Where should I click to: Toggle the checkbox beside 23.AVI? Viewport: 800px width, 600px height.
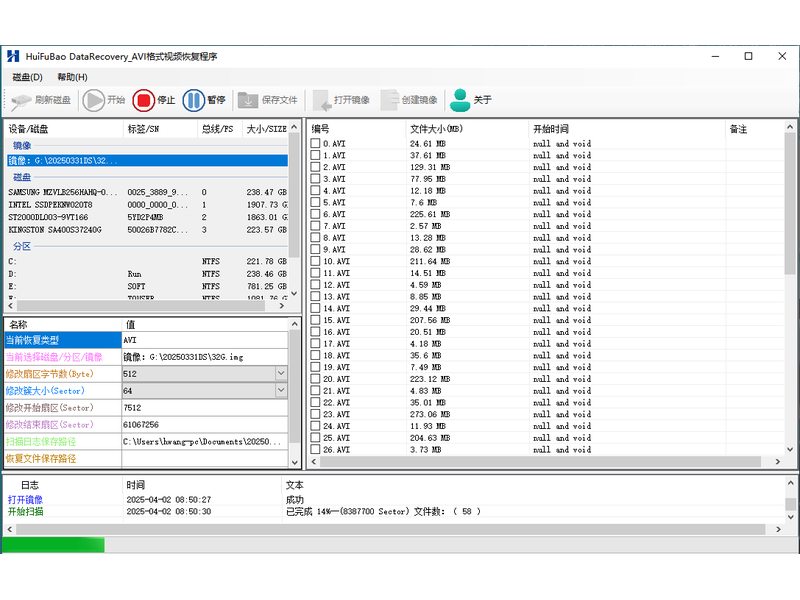(x=315, y=414)
